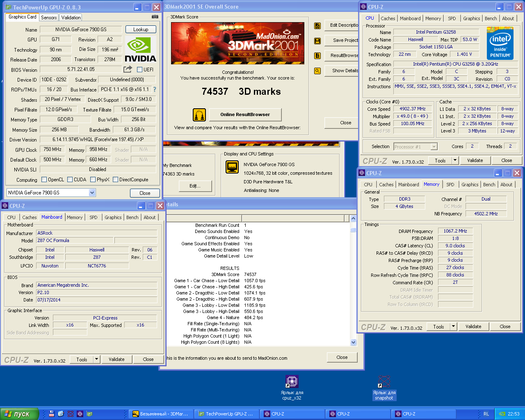This screenshot has height=420, width=525.
Task: Click the system clock showing 22:53
Action: point(514,414)
